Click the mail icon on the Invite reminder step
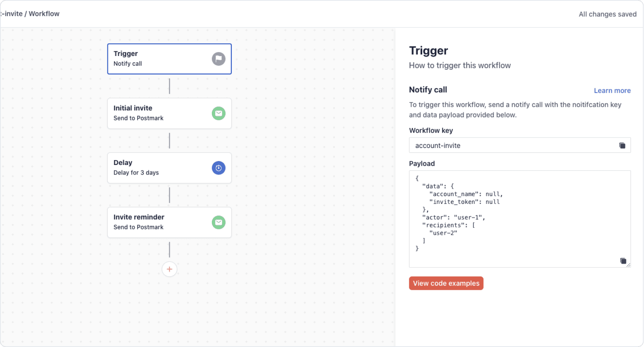644x347 pixels. click(218, 222)
